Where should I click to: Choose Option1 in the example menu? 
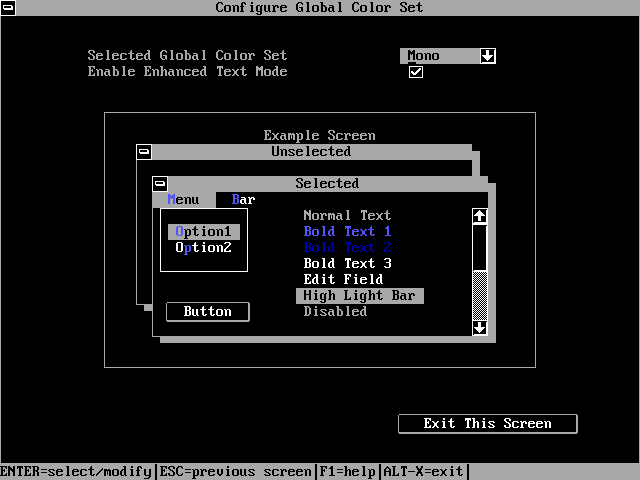pos(204,232)
